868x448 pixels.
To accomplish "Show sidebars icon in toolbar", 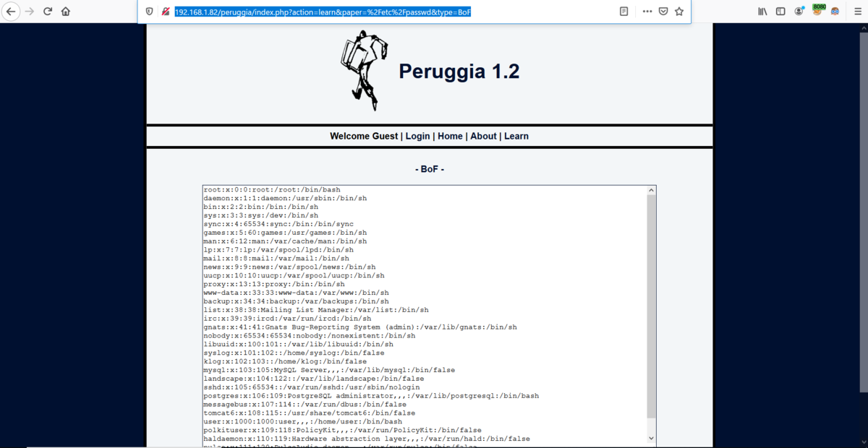I will (x=780, y=12).
